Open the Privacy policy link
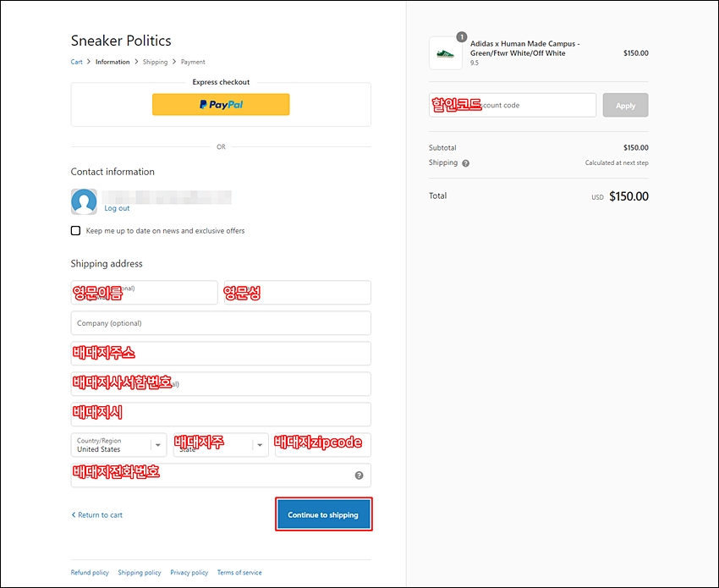The width and height of the screenshot is (719, 588). (189, 573)
